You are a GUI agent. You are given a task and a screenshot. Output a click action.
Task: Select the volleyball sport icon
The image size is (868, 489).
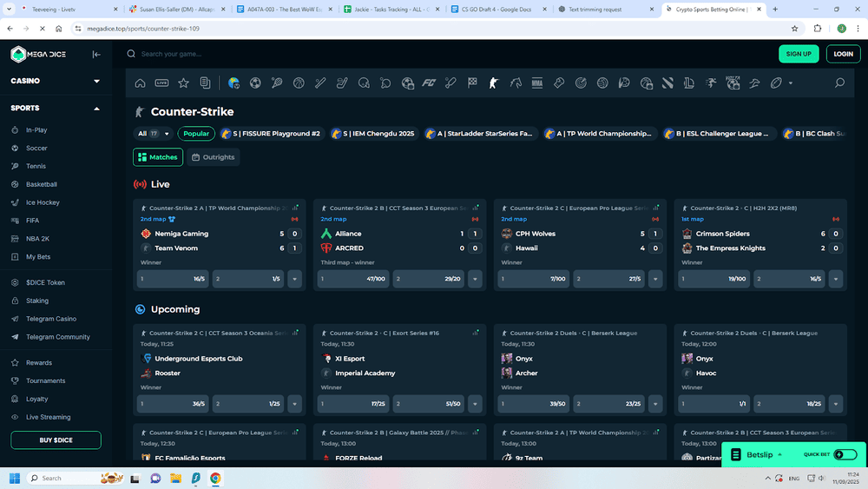(602, 83)
